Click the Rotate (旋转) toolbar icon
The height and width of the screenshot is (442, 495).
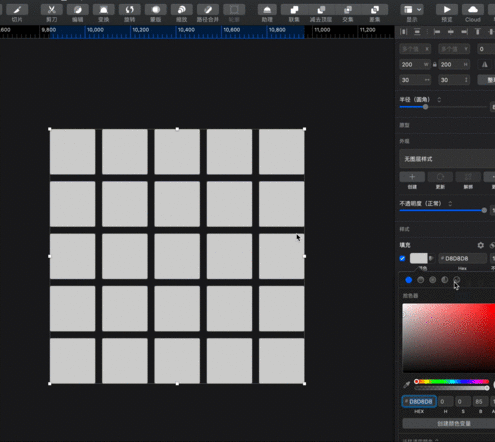coord(129,10)
